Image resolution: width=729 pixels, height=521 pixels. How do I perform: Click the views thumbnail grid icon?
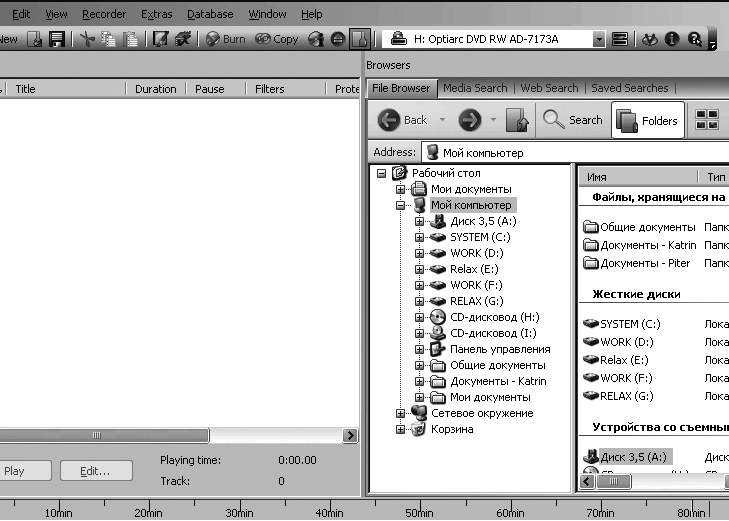point(707,120)
